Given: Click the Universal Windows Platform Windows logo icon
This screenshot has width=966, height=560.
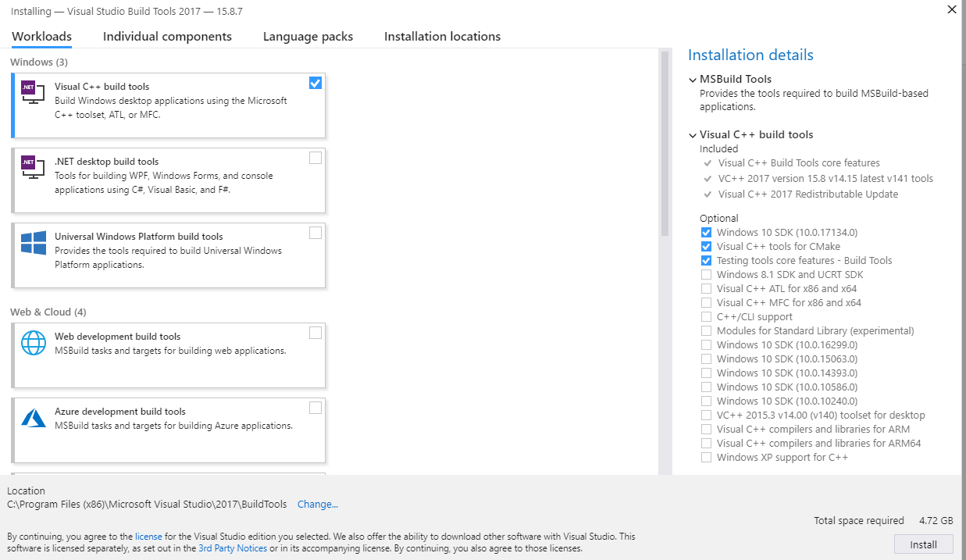Looking at the screenshot, I should (33, 243).
